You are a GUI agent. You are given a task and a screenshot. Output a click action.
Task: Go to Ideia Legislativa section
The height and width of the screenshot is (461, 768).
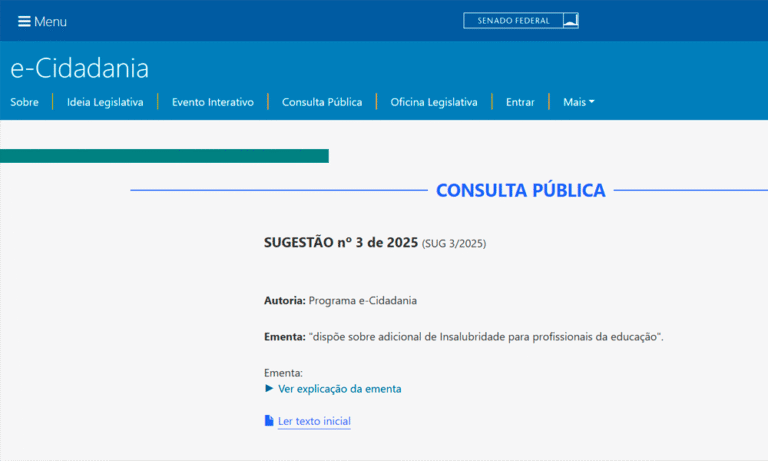click(x=105, y=102)
